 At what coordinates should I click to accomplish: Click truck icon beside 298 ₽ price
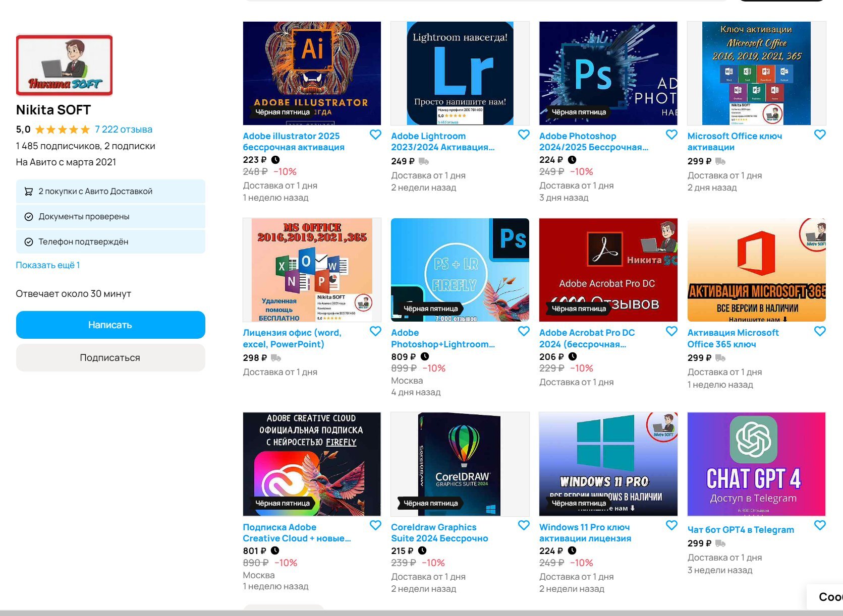[276, 358]
